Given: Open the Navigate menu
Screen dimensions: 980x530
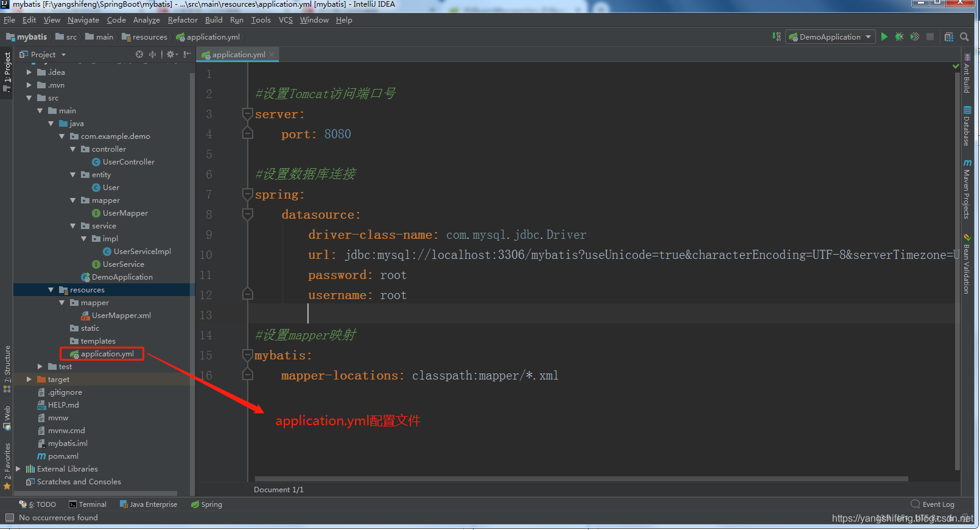Looking at the screenshot, I should click(x=83, y=20).
